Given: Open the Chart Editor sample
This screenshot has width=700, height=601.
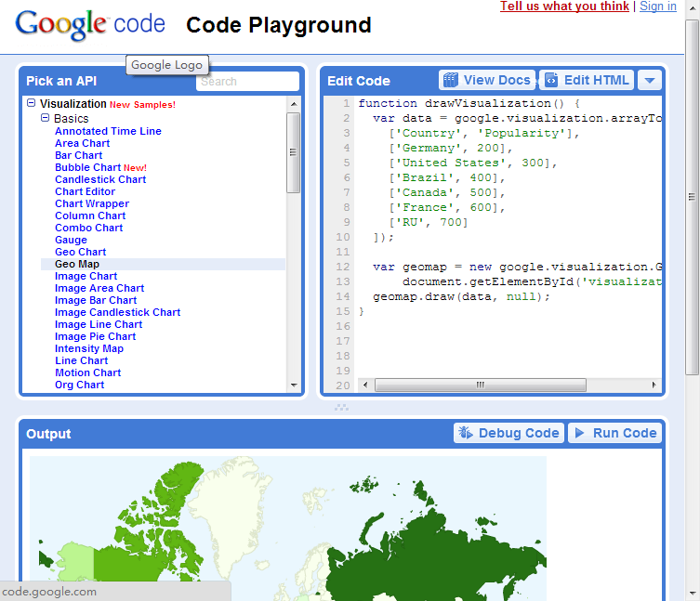Looking at the screenshot, I should tap(85, 191).
